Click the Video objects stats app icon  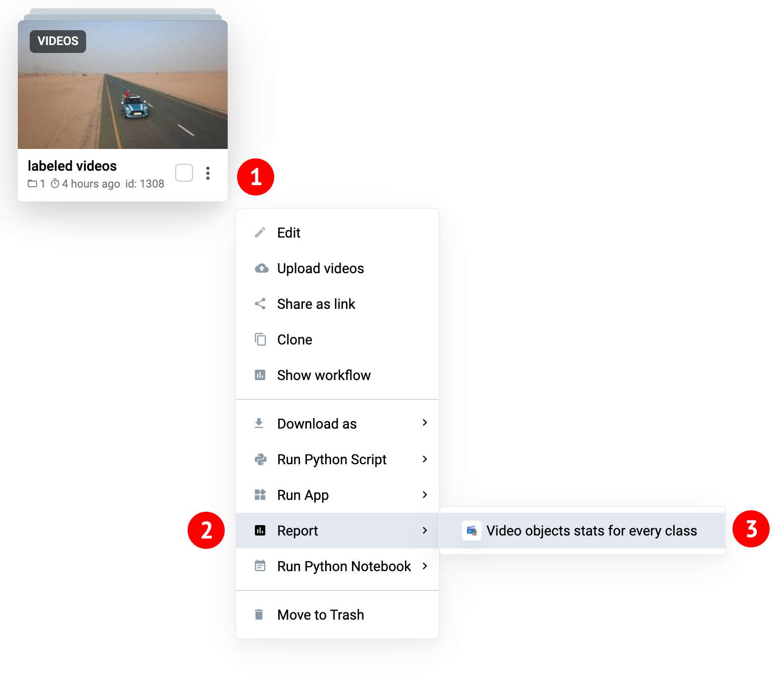point(472,531)
